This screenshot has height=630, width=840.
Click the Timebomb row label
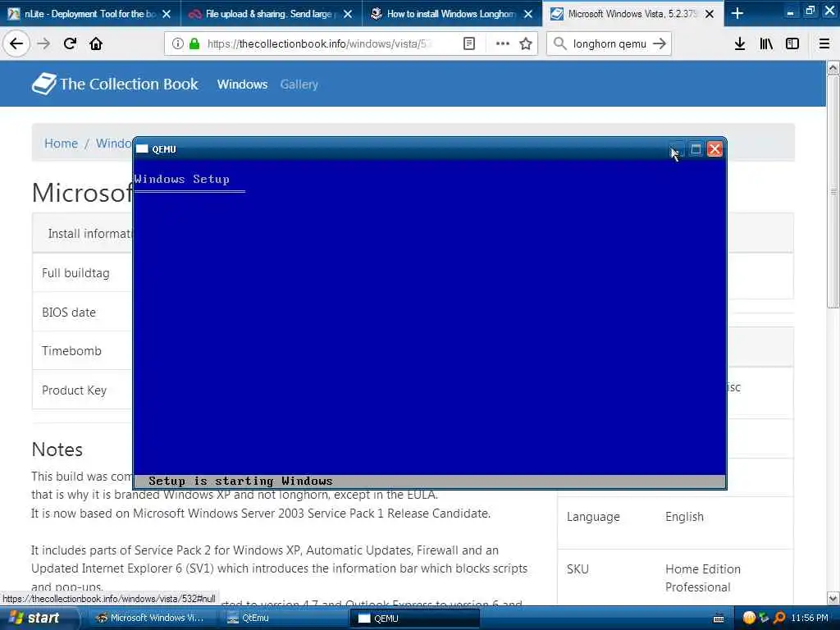(x=71, y=350)
